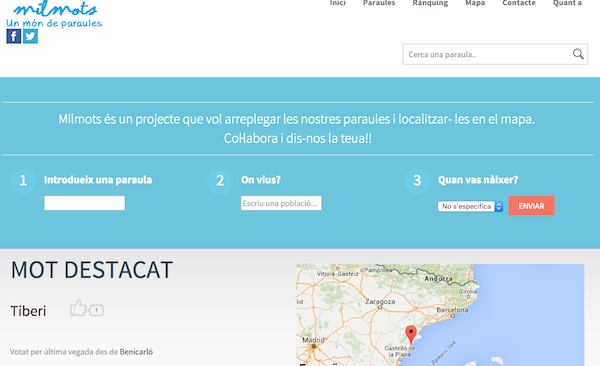The height and width of the screenshot is (366, 600).
Task: Go to the Inici menu item
Action: (x=338, y=3)
